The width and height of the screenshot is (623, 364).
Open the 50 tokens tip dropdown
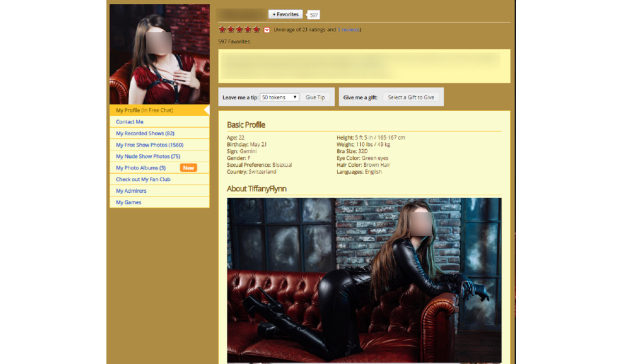(x=279, y=97)
